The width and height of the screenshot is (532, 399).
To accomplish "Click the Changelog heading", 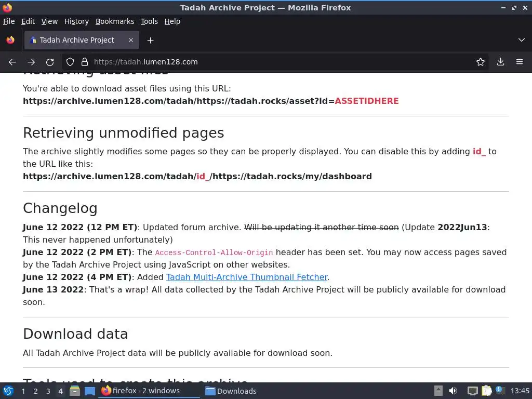I will (60, 208).
